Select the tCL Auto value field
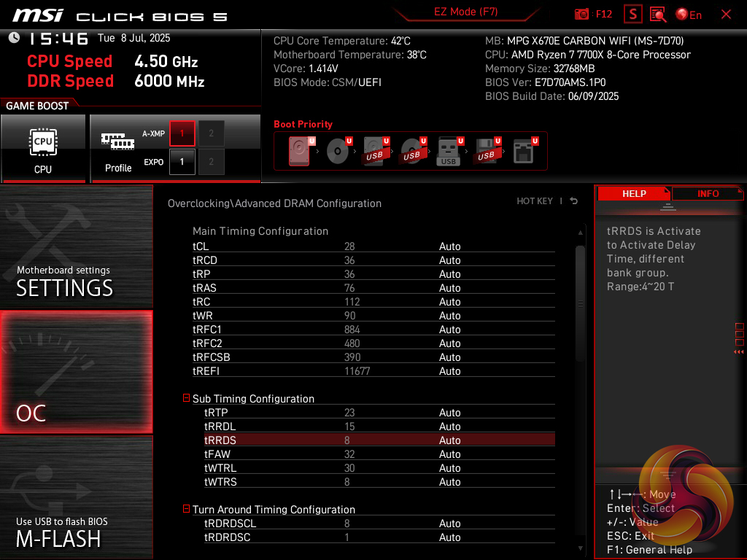747x560 pixels. pyautogui.click(x=449, y=246)
